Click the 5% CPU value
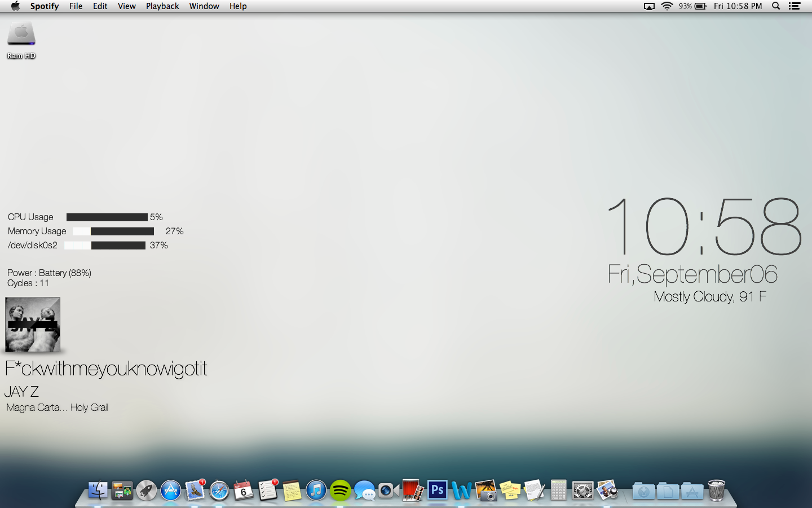The width and height of the screenshot is (812, 508). (156, 217)
